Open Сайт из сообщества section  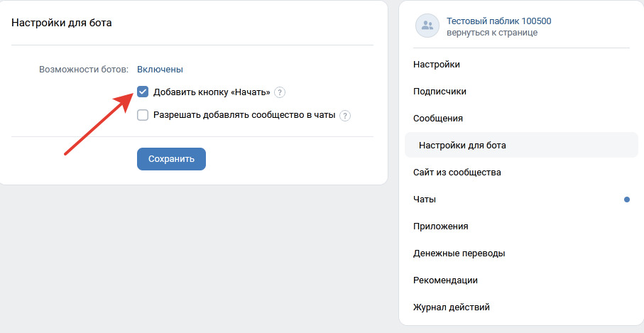click(457, 173)
